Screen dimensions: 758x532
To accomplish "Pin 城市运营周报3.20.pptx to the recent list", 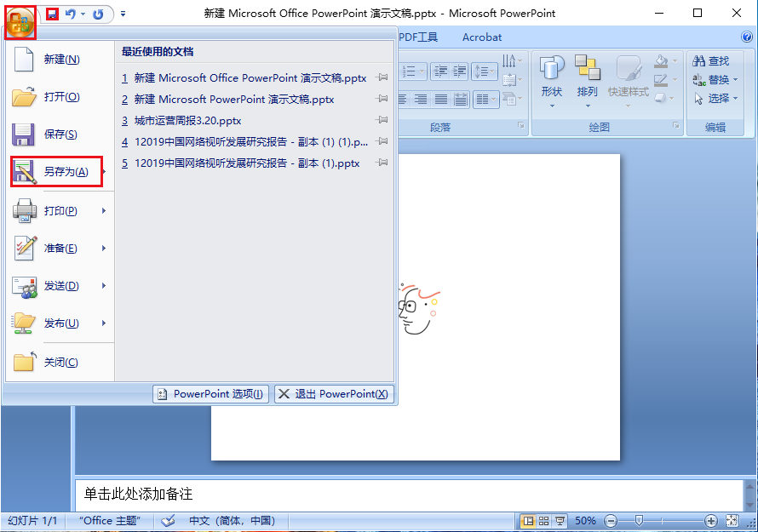I will 382,120.
